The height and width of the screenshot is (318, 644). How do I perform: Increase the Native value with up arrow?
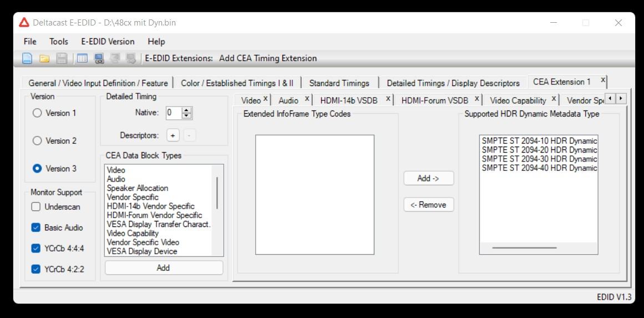click(187, 110)
